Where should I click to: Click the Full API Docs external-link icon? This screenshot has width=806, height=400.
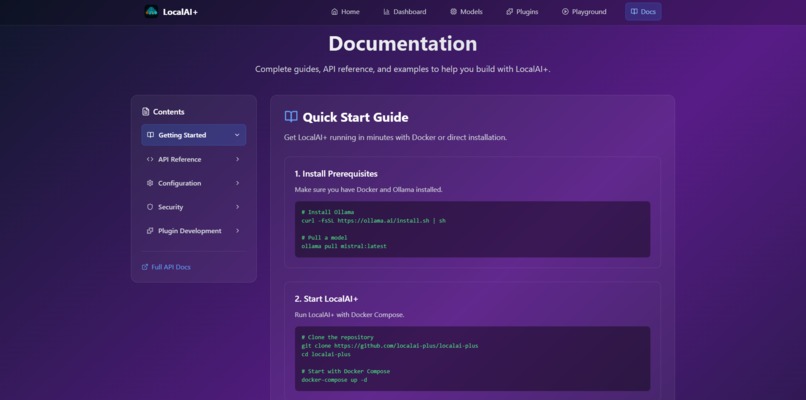click(145, 267)
